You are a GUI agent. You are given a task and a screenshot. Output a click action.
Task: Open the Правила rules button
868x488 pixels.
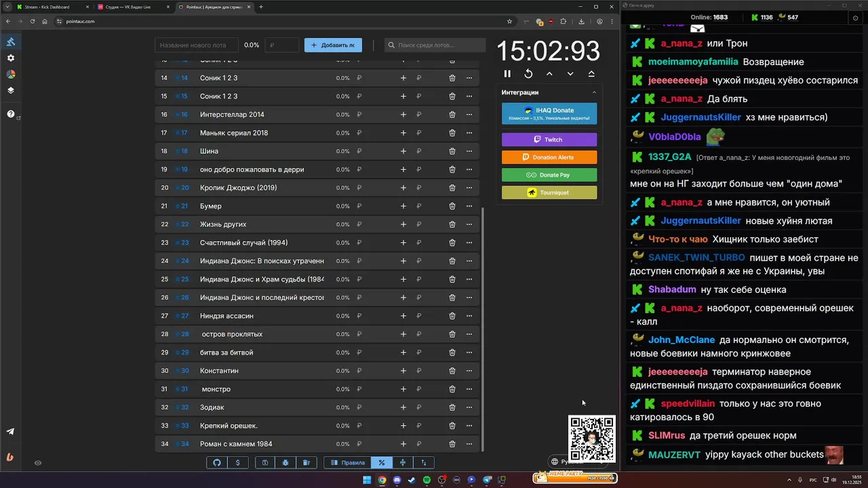coord(347,462)
